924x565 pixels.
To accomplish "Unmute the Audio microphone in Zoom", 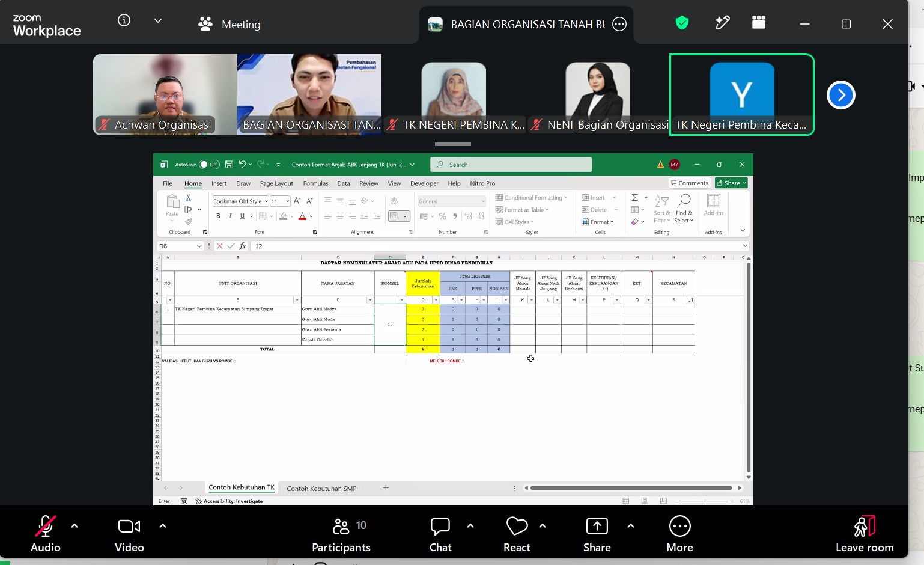I will coord(46,534).
